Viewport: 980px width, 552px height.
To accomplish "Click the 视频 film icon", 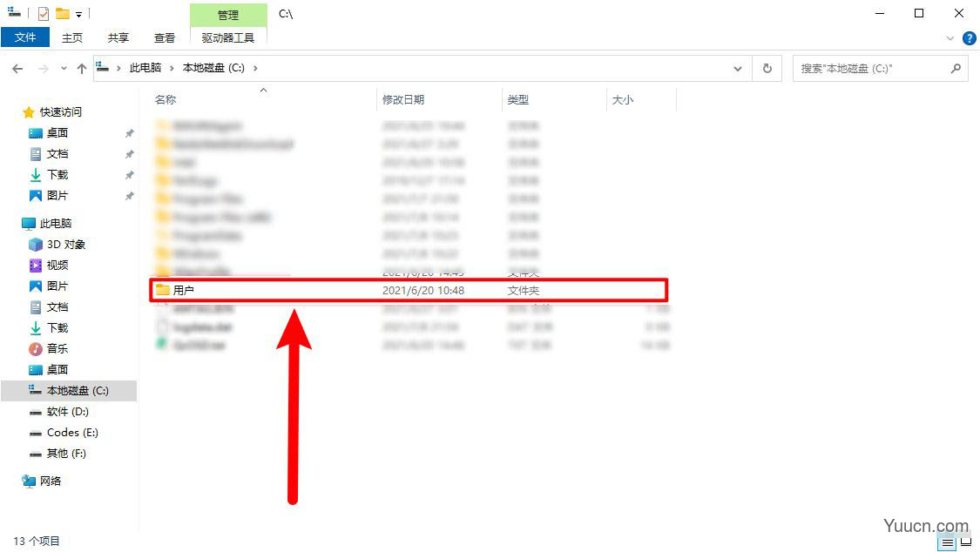I will 36,266.
